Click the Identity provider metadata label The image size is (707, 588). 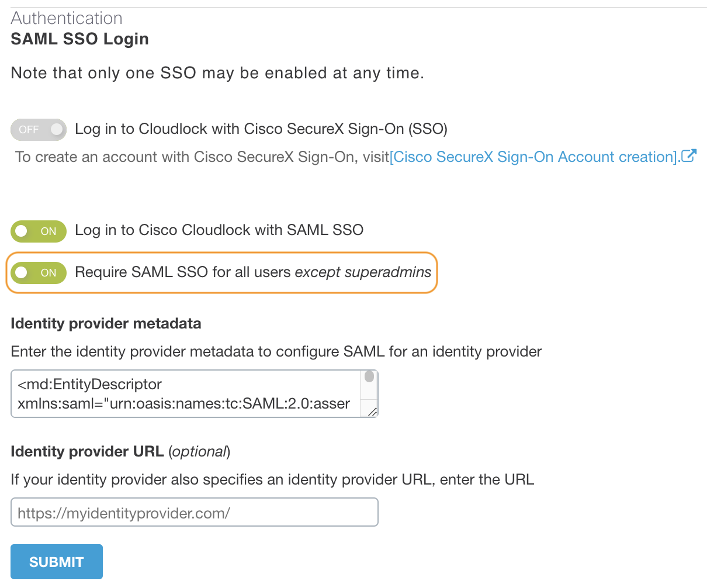[x=106, y=323]
